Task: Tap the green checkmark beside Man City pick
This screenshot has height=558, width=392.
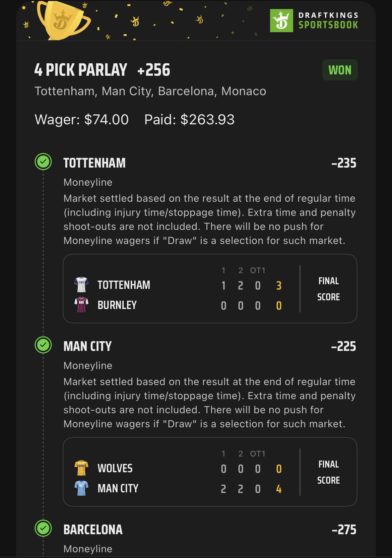Action: [x=43, y=345]
